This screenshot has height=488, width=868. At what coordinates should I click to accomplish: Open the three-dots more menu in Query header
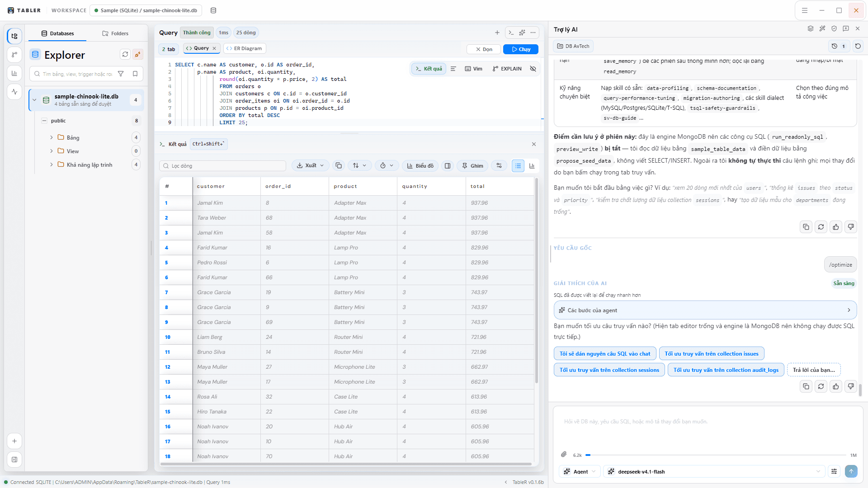(x=533, y=33)
